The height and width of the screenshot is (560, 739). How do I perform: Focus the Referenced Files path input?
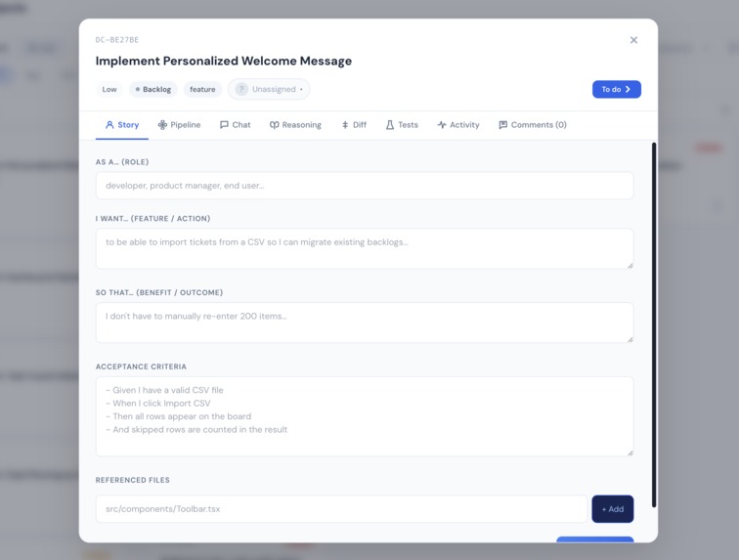coord(341,509)
